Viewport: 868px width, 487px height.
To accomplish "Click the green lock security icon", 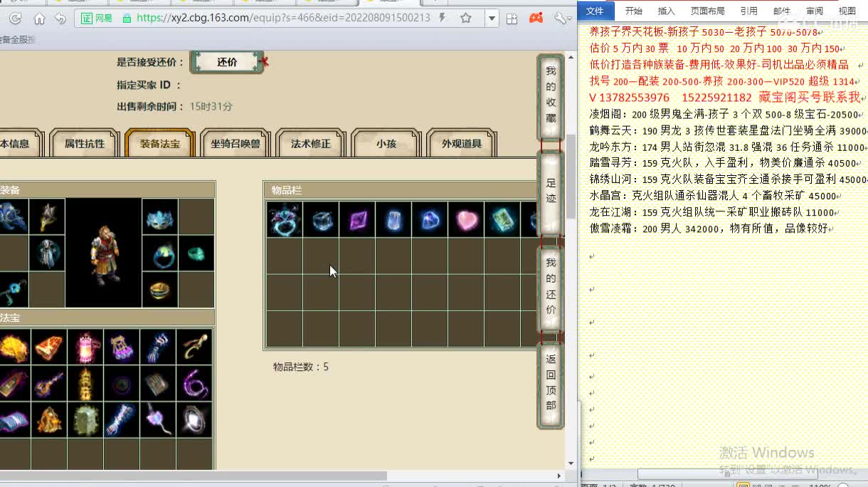I will click(x=126, y=19).
